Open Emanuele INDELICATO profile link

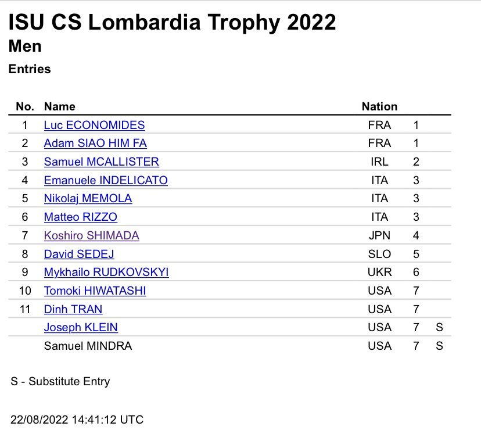[x=106, y=181]
